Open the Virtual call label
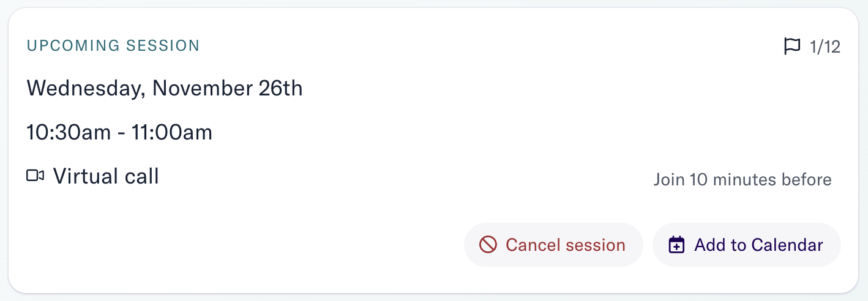This screenshot has width=868, height=301. coord(106,176)
